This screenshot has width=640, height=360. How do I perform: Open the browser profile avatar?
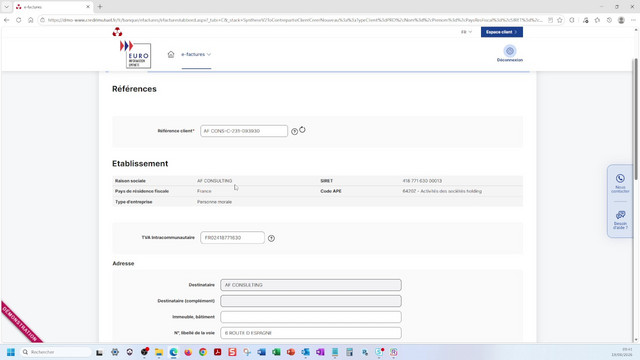tap(621, 20)
